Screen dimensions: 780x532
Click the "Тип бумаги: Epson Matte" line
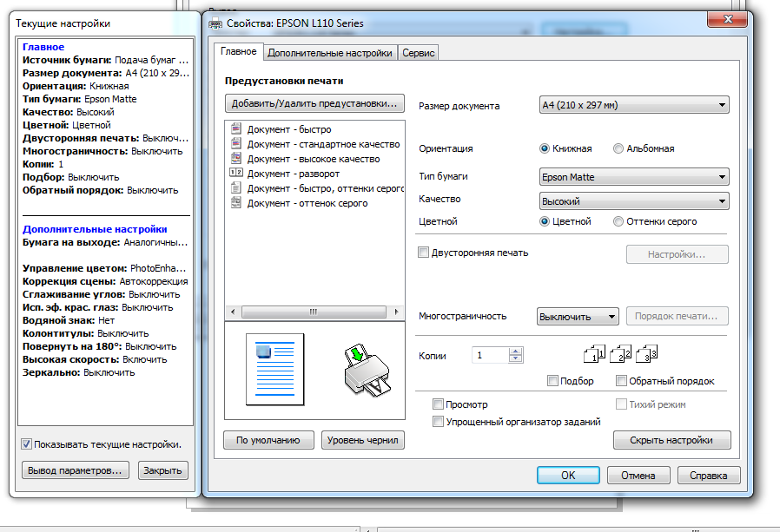click(x=80, y=99)
